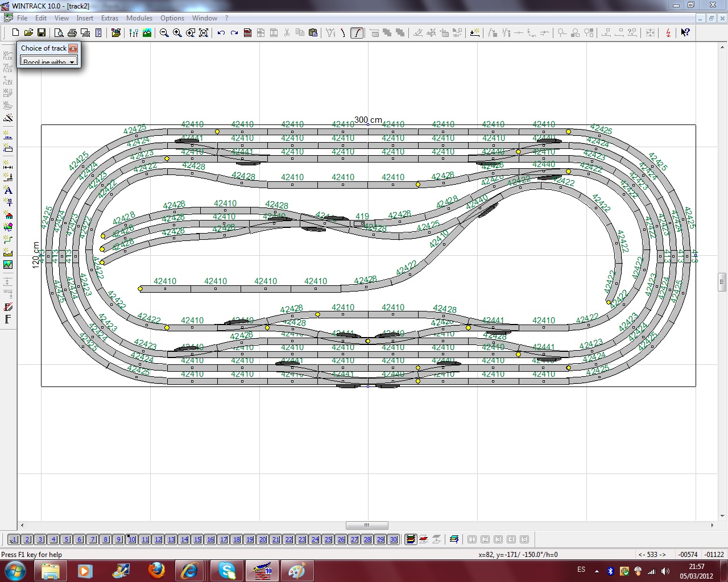The width and height of the screenshot is (728, 582).
Task: Click the vertical scrollbar thumb
Action: click(x=722, y=281)
